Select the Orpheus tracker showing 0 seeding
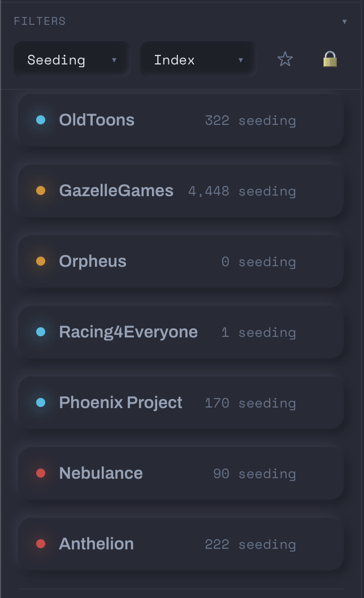The height and width of the screenshot is (598, 364). click(x=181, y=261)
